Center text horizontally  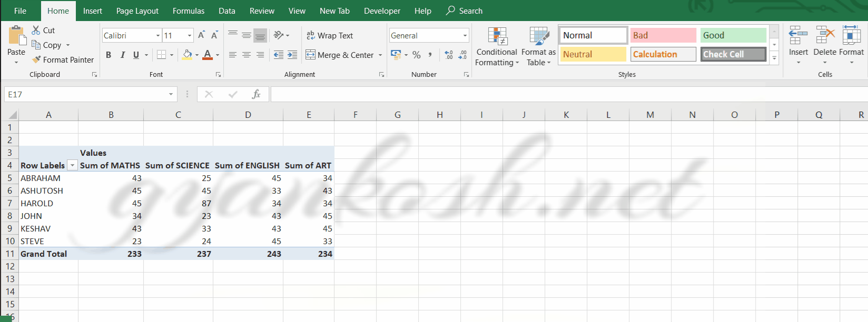tap(246, 55)
